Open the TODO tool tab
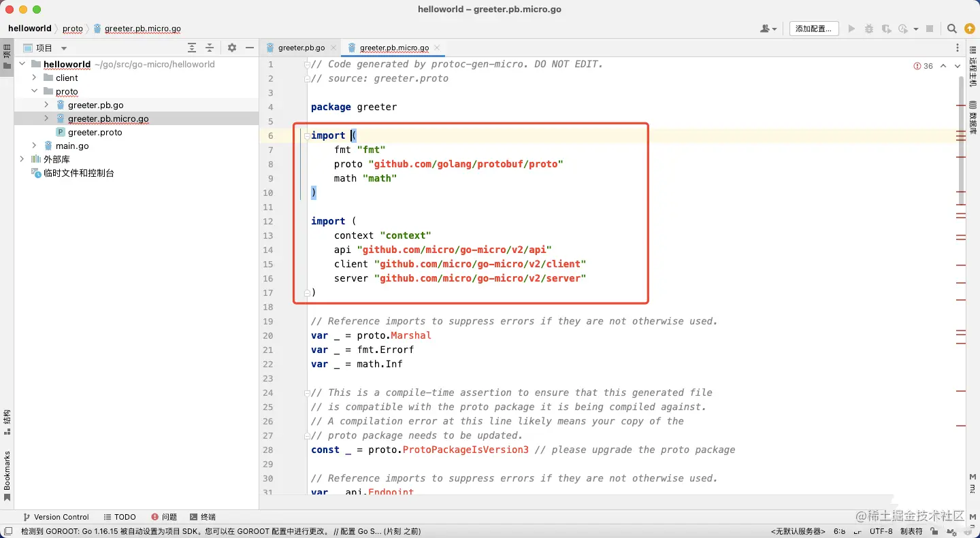980x538 pixels. [120, 517]
